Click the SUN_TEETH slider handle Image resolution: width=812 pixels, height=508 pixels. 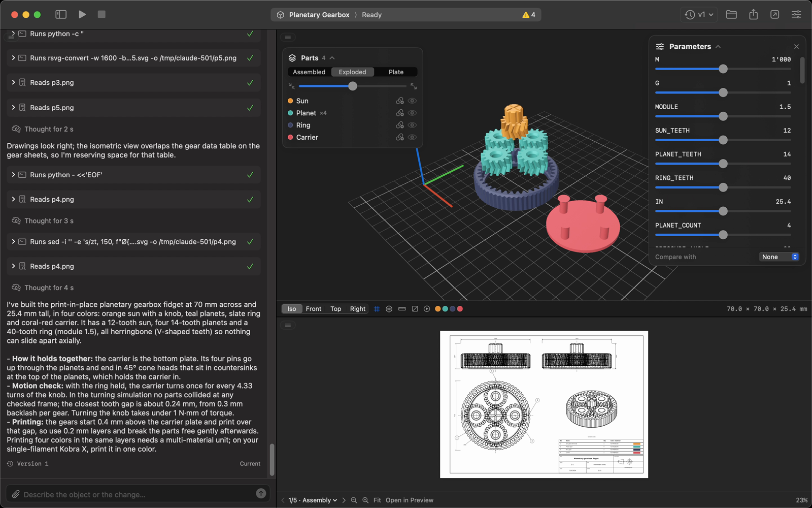723,140
